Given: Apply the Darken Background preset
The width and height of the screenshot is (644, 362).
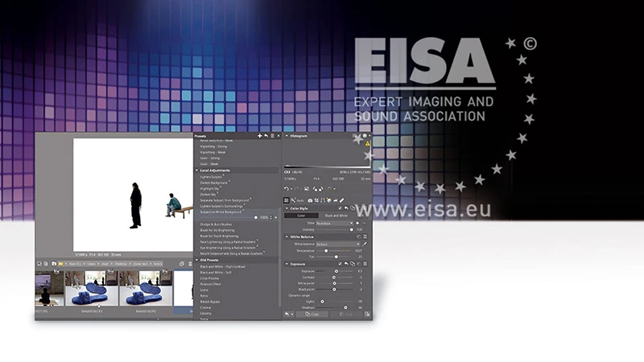Looking at the screenshot, I should point(213,183).
